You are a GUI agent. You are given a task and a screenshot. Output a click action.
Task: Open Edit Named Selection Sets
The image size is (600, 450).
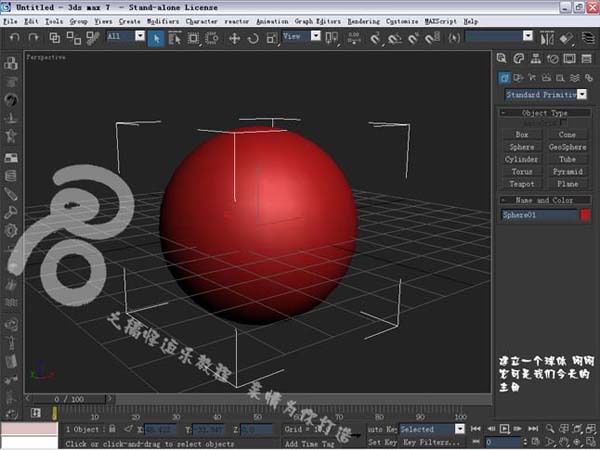tap(454, 38)
